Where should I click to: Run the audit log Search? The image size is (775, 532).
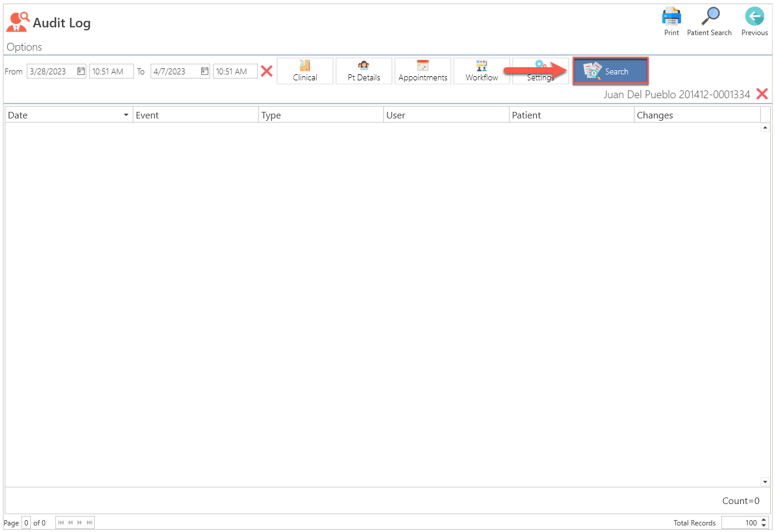pos(610,71)
